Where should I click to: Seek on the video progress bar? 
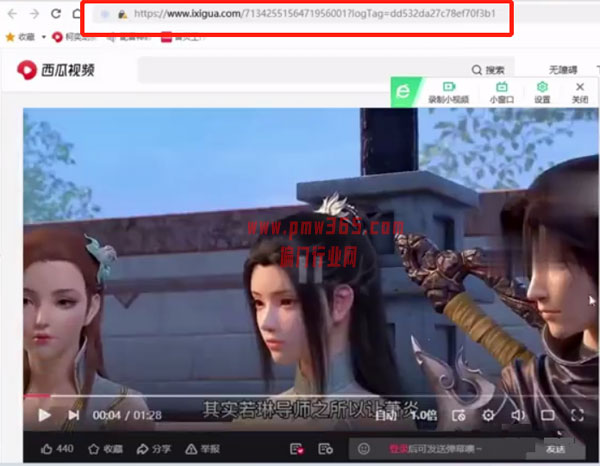point(311,396)
